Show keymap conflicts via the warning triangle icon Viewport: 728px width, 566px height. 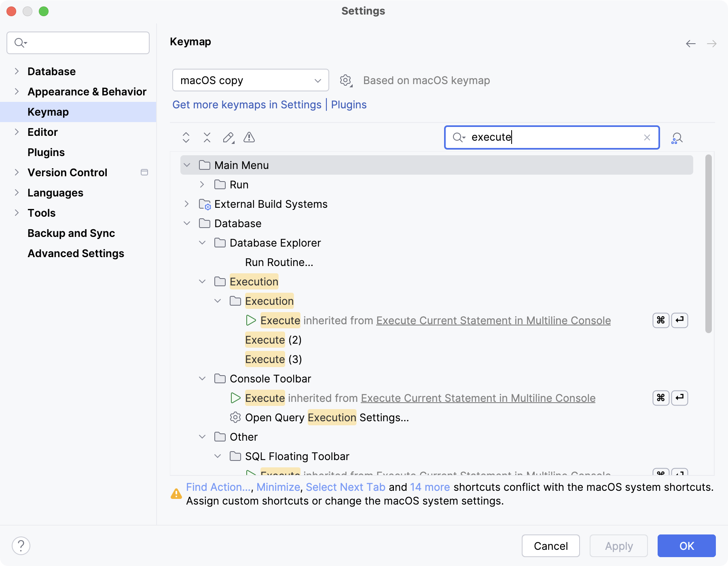click(x=249, y=138)
